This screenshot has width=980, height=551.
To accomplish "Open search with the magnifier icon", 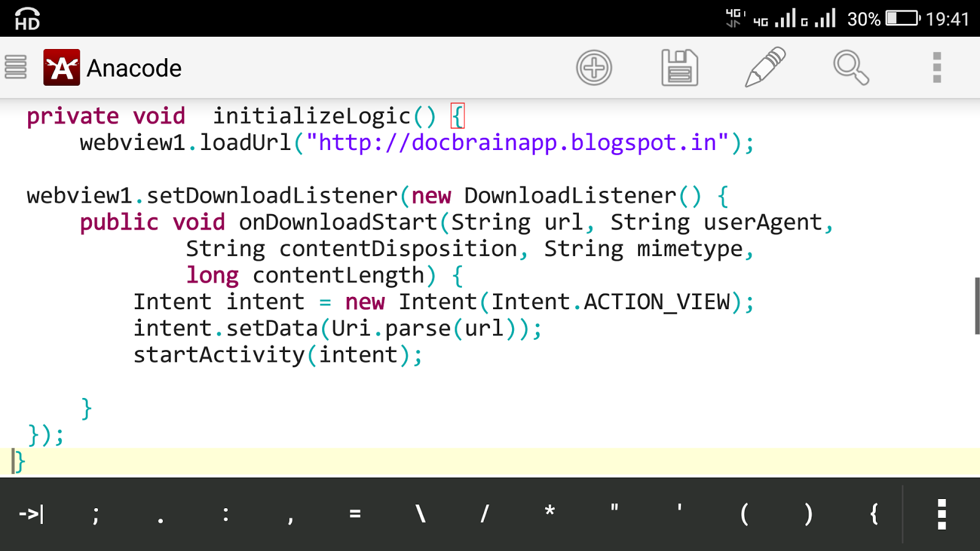I will tap(851, 67).
